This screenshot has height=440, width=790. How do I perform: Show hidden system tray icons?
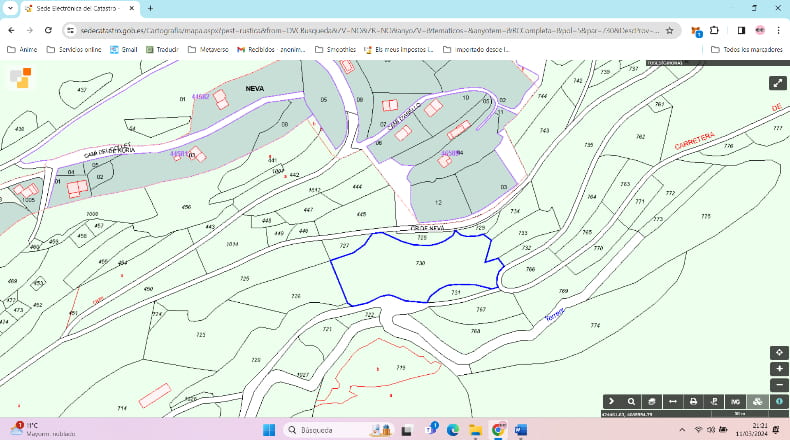[682, 430]
